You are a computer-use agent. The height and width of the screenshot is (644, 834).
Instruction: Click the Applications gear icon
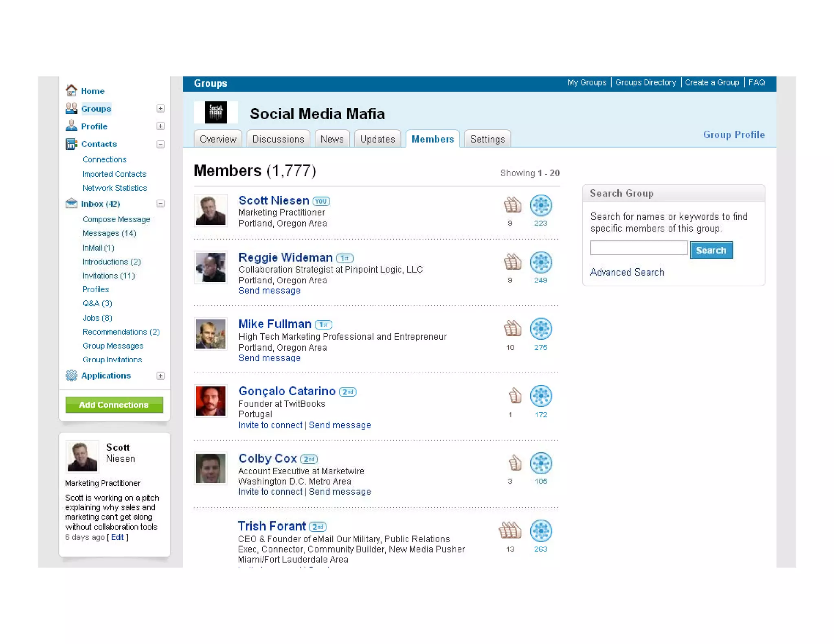coord(71,375)
